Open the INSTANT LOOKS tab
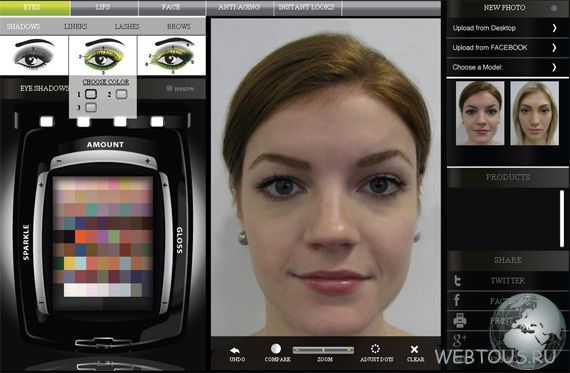The height and width of the screenshot is (373, 570). click(x=306, y=7)
